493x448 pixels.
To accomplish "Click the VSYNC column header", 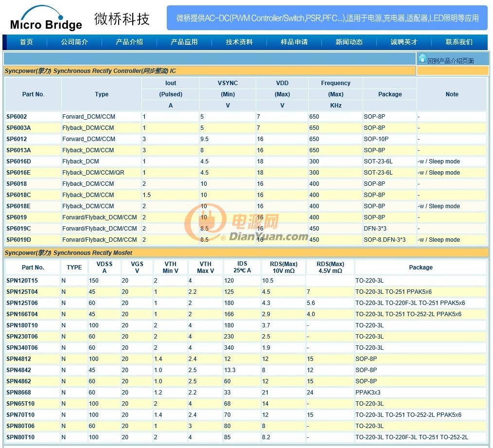I will point(228,83).
